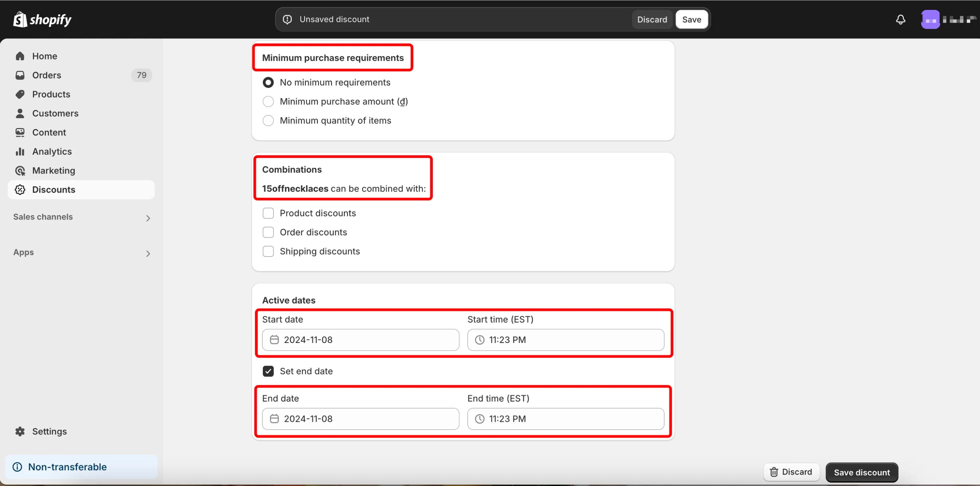Open notifications bell

[900, 19]
